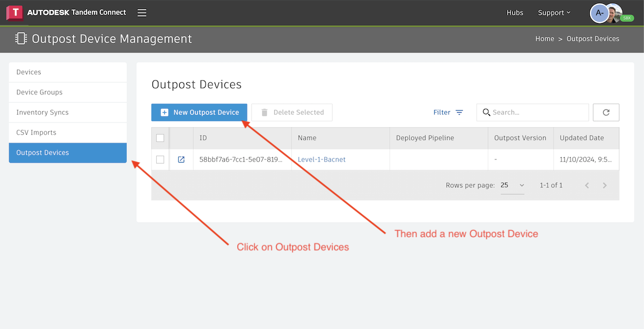
Task: Expand the Support dropdown menu
Action: click(554, 13)
